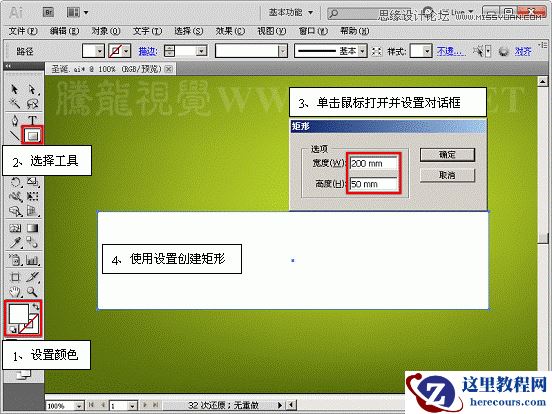Open the 对象(O) menu
552x414 pixels.
tap(106, 31)
